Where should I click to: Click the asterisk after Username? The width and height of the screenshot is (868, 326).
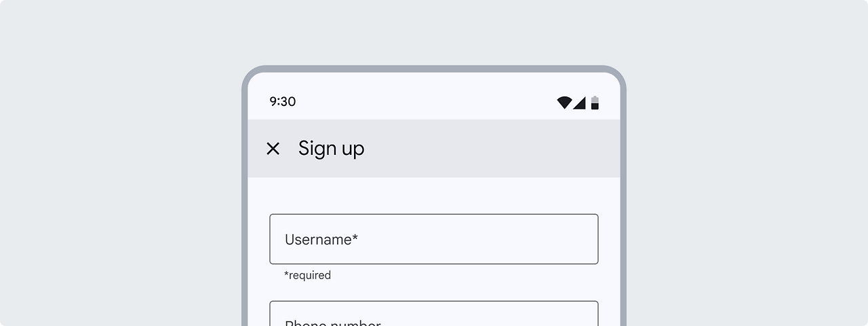pos(355,238)
